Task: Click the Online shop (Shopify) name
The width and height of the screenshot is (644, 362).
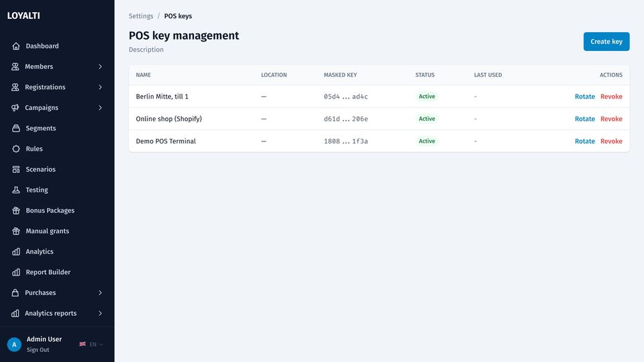Action: tap(169, 119)
